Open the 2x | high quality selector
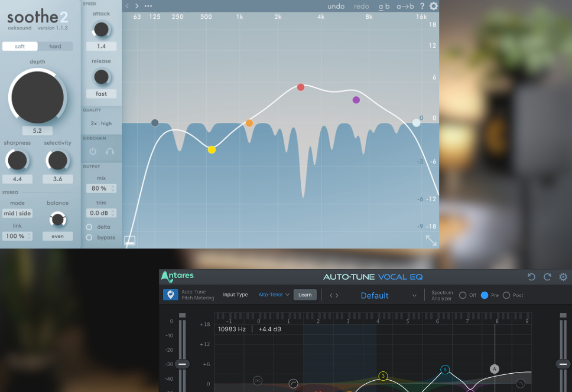The image size is (572, 392). point(101,123)
